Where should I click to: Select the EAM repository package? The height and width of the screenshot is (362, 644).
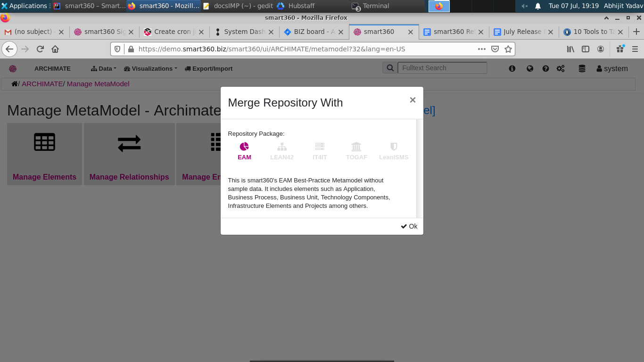click(244, 151)
